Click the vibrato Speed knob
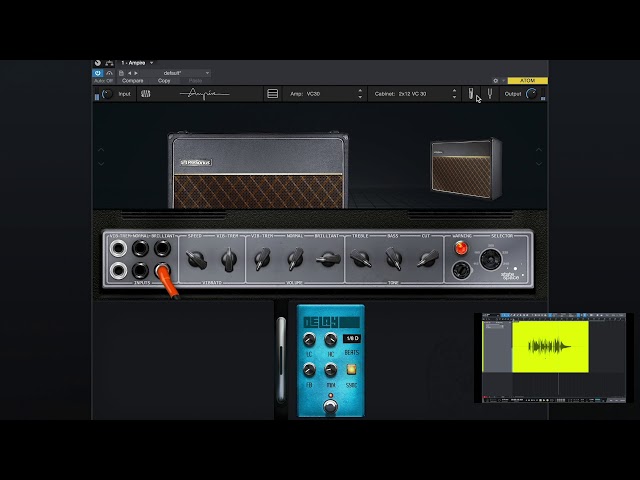The image size is (640, 480). (x=196, y=259)
